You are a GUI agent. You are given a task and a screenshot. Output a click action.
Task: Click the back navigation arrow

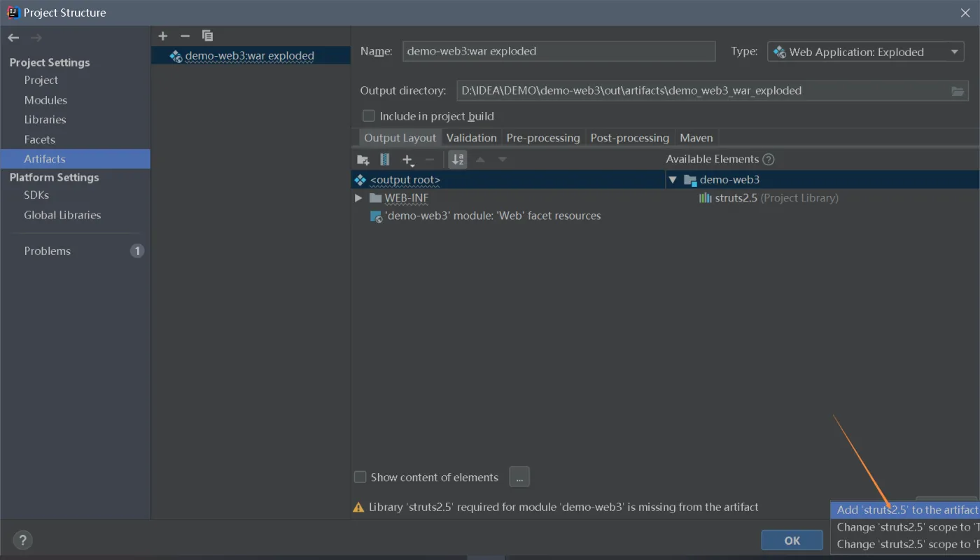point(13,38)
